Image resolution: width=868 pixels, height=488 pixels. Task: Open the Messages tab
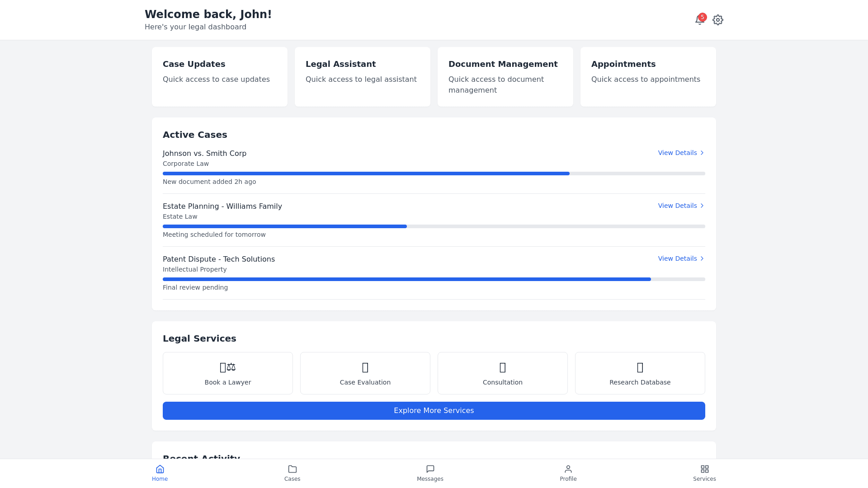tap(430, 473)
